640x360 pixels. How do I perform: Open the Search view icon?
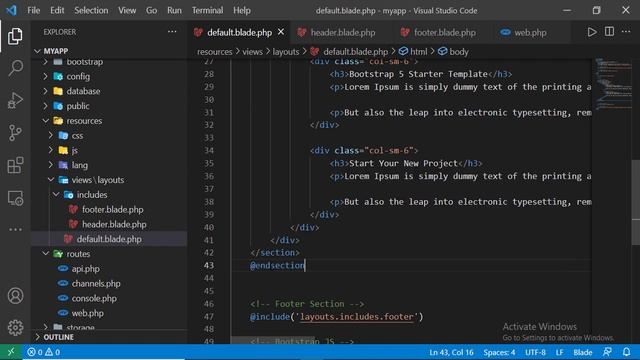click(15, 68)
